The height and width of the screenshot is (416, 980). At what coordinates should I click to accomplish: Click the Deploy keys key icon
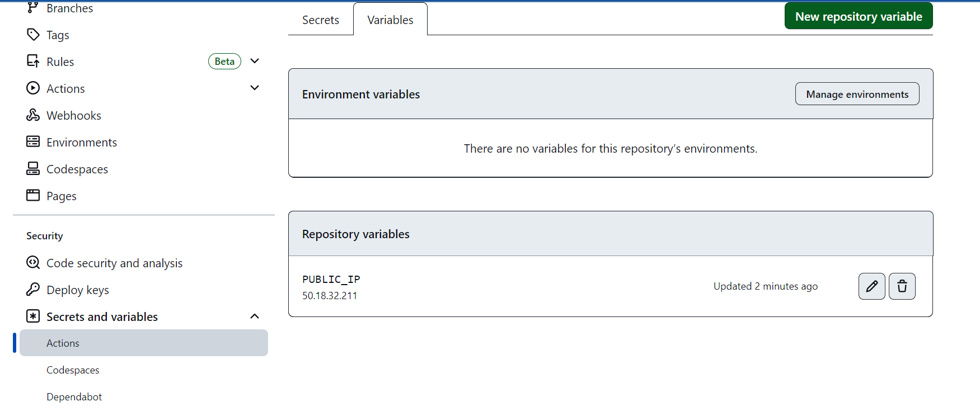coord(33,290)
